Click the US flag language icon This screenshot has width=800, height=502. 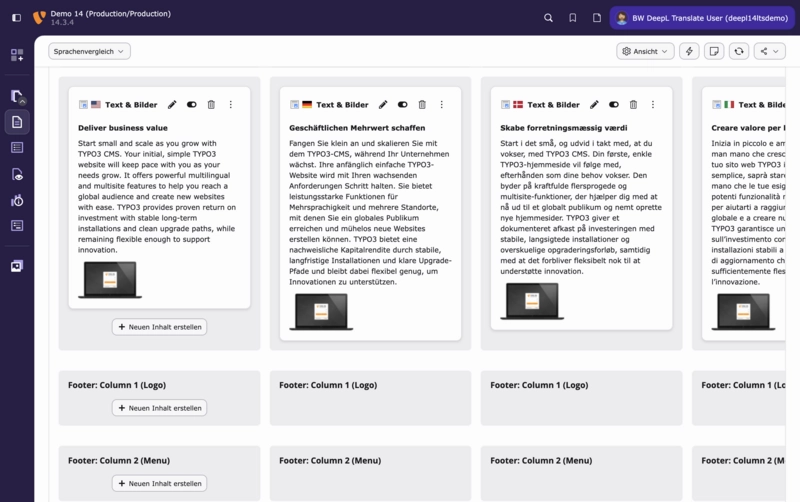[96, 105]
